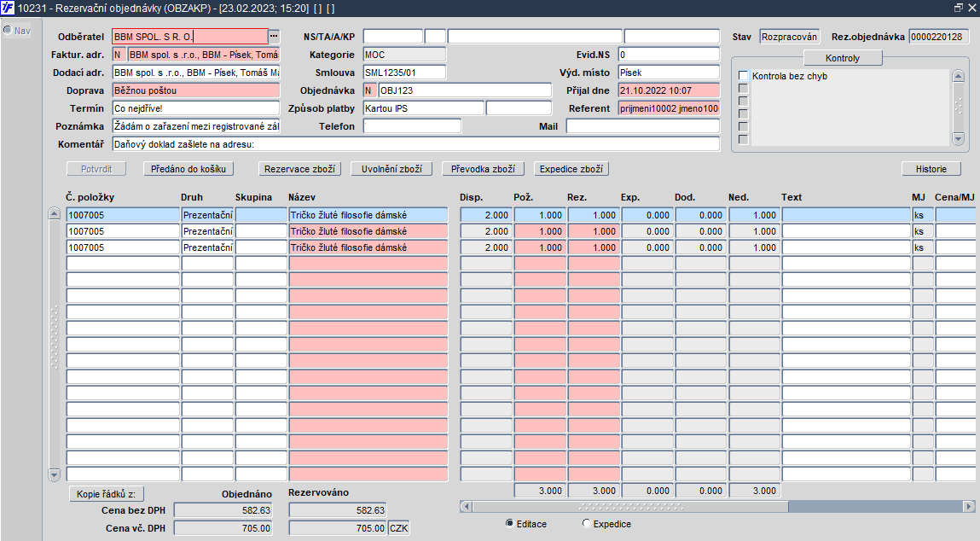Screen dimensions: 980x541
Task: Click the Poznámka field
Action: [x=196, y=126]
